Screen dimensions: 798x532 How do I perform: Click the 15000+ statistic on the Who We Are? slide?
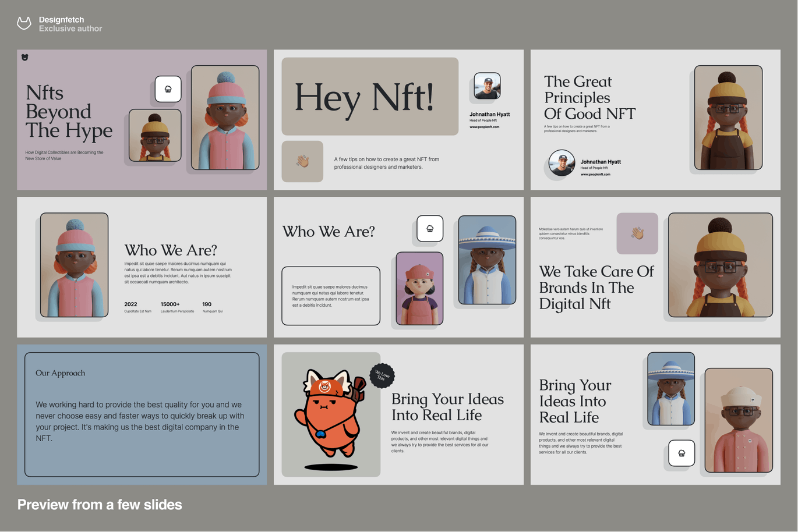[170, 304]
